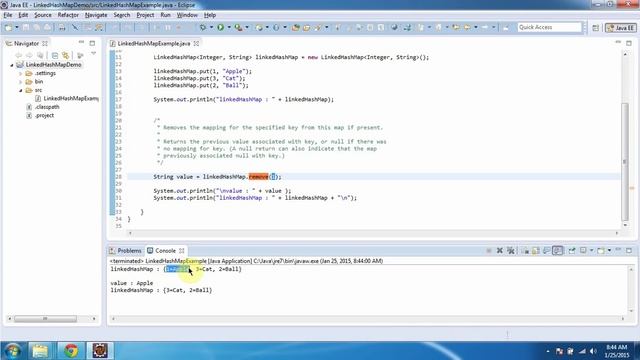Open the External Tools dropdown arrow
Viewport: 640px width, 360px height.
click(247, 27)
